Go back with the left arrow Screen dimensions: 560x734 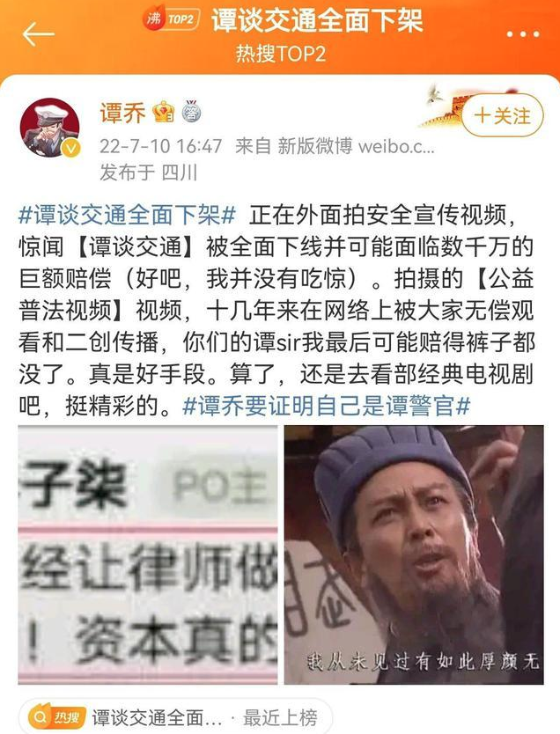[39, 33]
